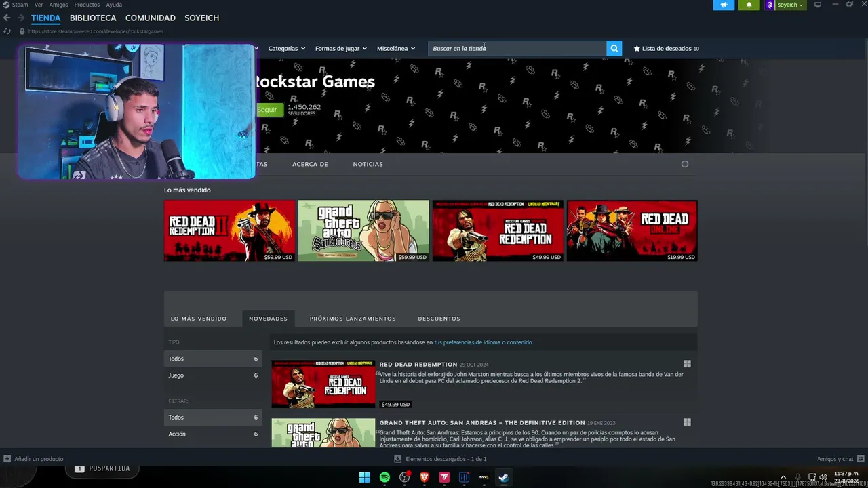
Task: Click the plus icon for Añadir un producto
Action: coord(7,459)
